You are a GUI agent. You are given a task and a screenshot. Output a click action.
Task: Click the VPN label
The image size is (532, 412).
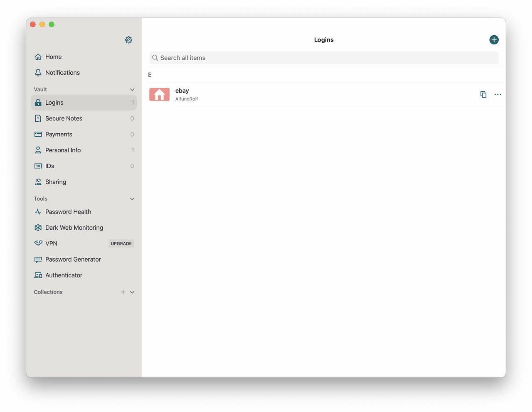coord(52,243)
